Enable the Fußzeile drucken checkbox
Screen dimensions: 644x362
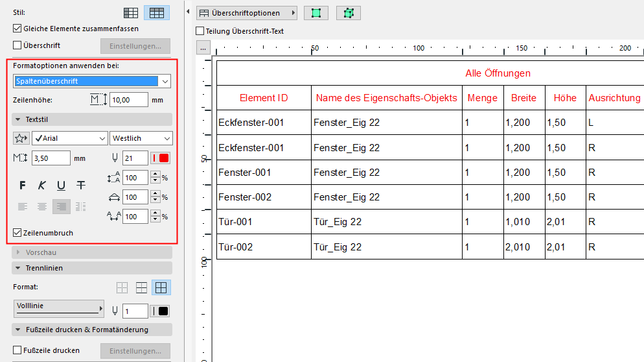(17, 350)
